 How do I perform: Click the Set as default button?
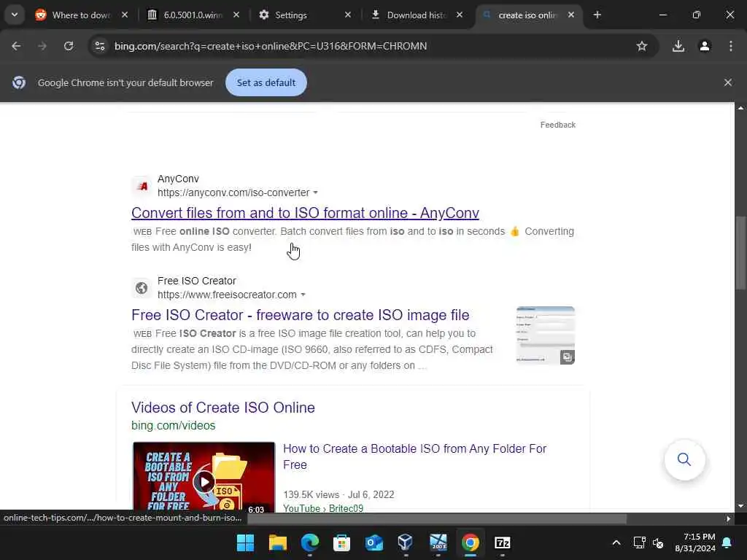(266, 82)
